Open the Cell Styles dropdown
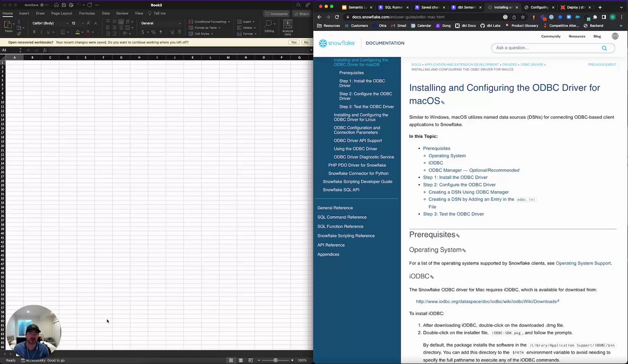 click(201, 34)
